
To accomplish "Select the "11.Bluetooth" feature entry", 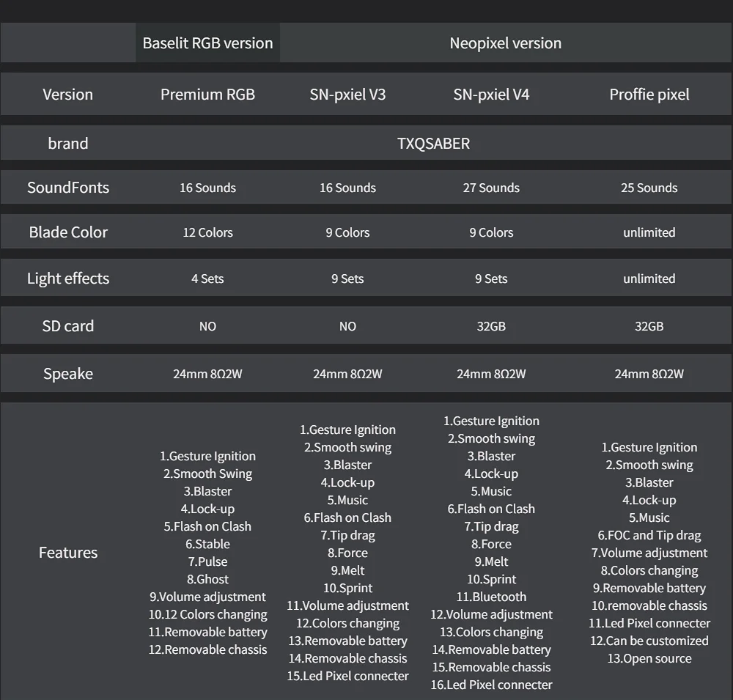I will tap(491, 597).
